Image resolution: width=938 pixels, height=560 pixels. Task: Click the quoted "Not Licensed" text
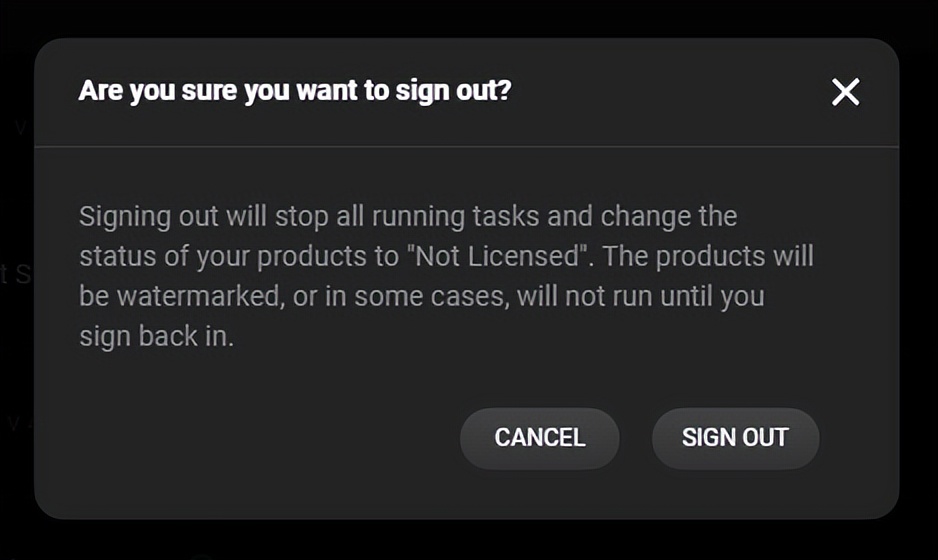click(x=494, y=256)
